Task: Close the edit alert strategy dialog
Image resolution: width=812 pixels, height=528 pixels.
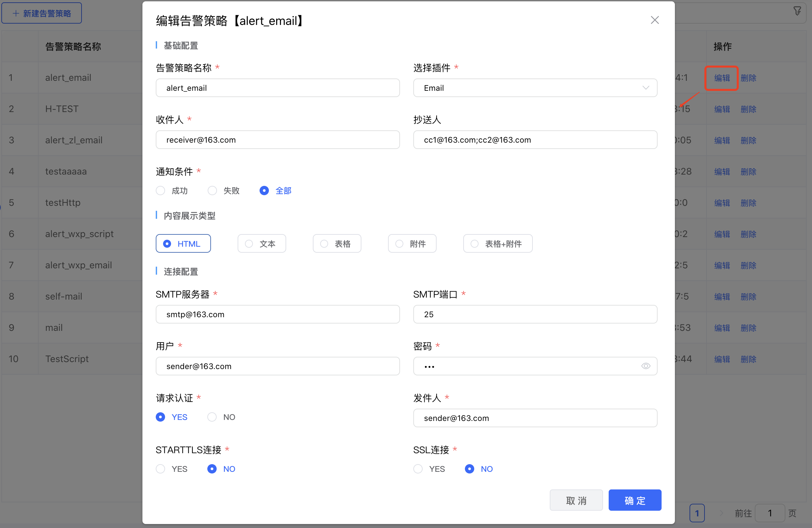Action: (x=654, y=20)
